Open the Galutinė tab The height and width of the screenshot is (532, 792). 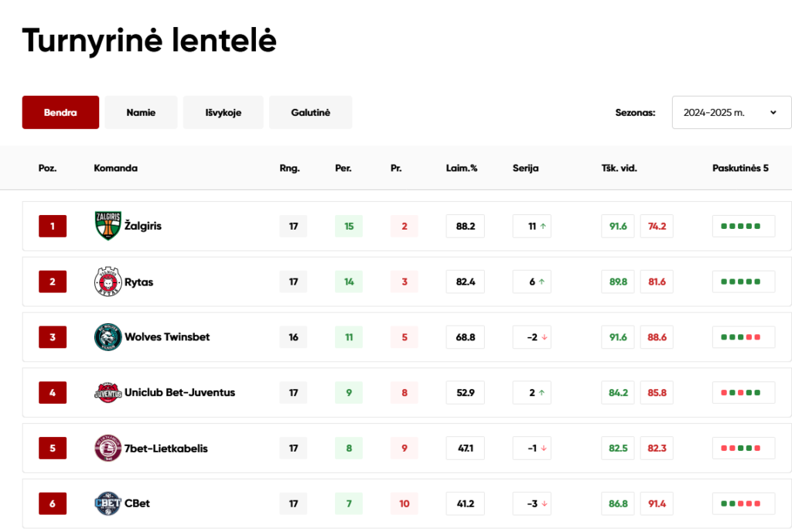[311, 113]
